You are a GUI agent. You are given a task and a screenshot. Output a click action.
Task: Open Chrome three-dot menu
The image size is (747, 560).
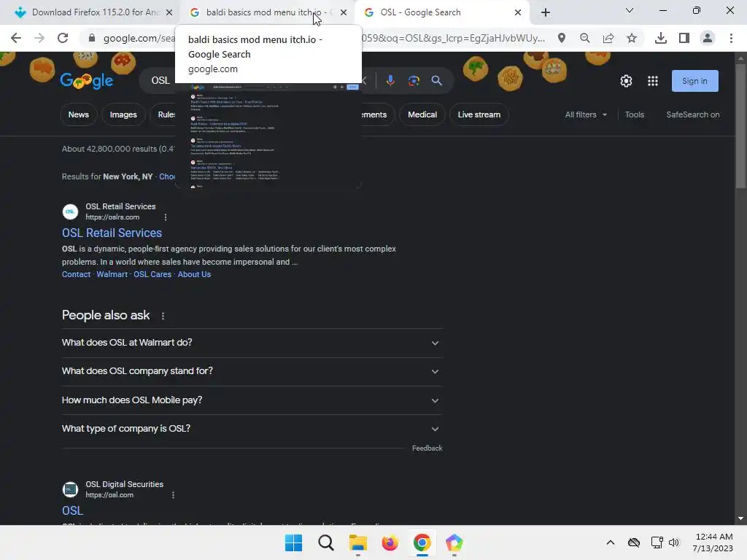[731, 38]
